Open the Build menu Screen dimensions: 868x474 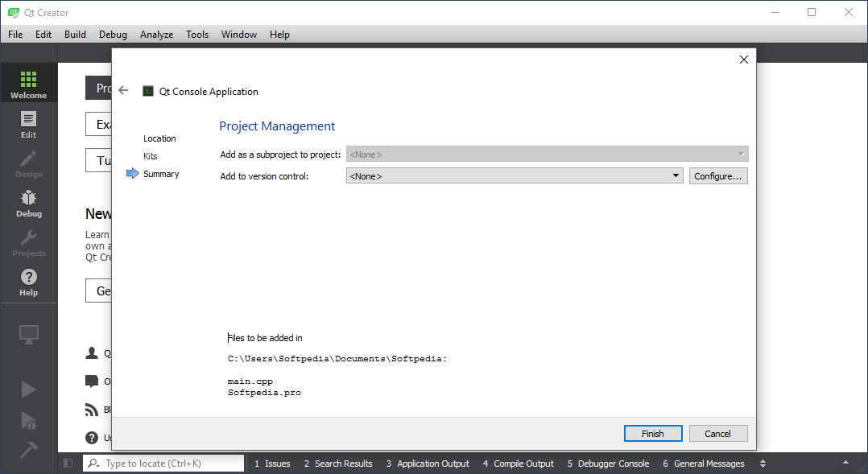point(75,35)
